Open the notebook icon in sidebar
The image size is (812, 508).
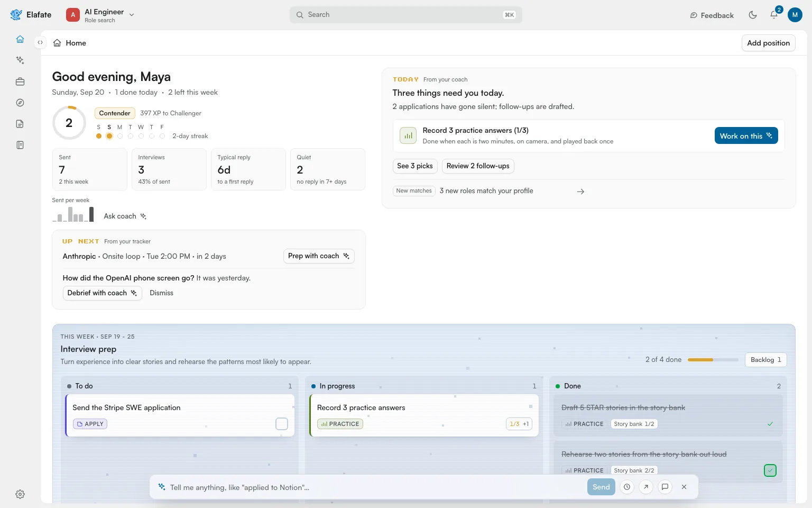[x=20, y=145]
